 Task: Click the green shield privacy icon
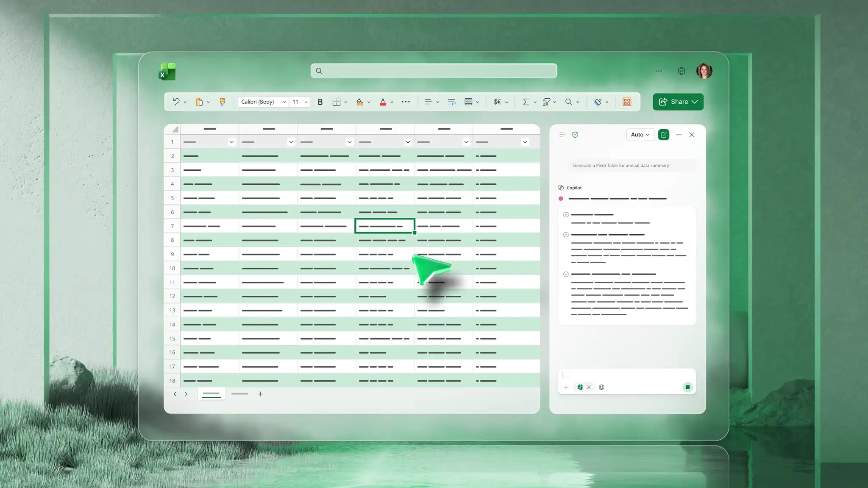click(x=575, y=135)
